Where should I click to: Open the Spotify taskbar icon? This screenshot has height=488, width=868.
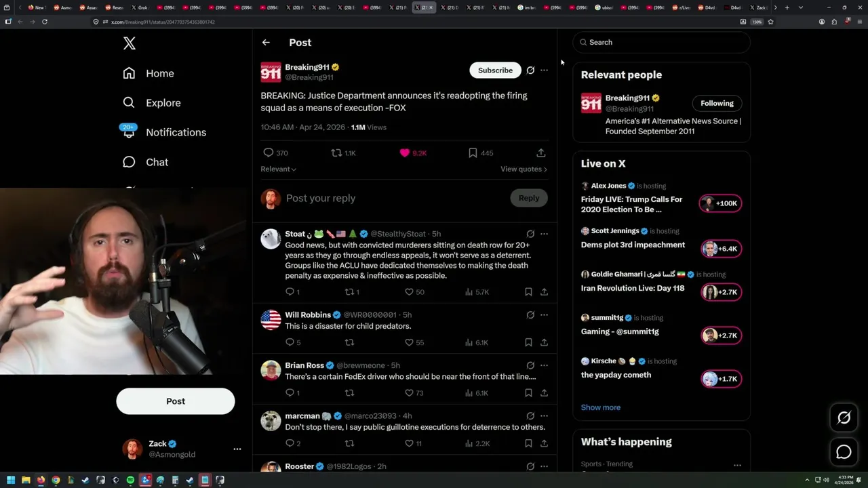click(x=130, y=480)
